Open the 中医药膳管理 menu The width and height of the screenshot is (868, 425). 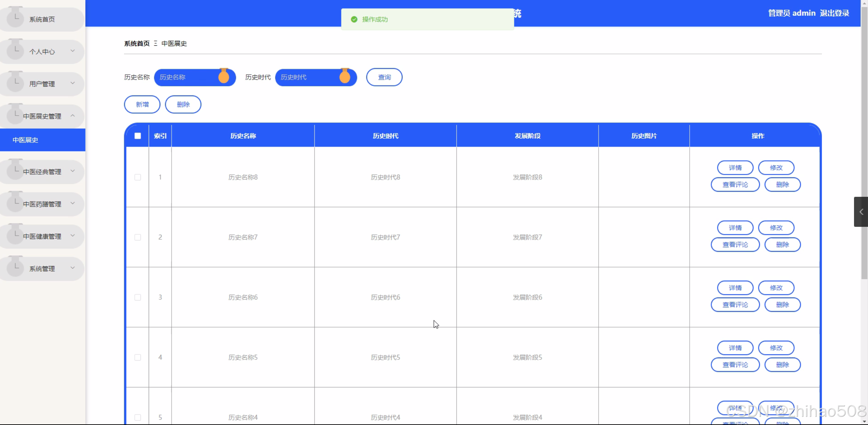pyautogui.click(x=42, y=204)
